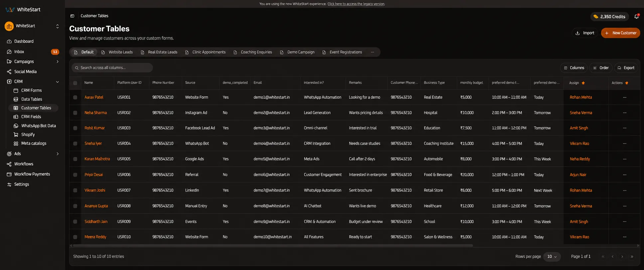Click the Import button
Viewport: 644px width, 270px height.
click(x=585, y=33)
